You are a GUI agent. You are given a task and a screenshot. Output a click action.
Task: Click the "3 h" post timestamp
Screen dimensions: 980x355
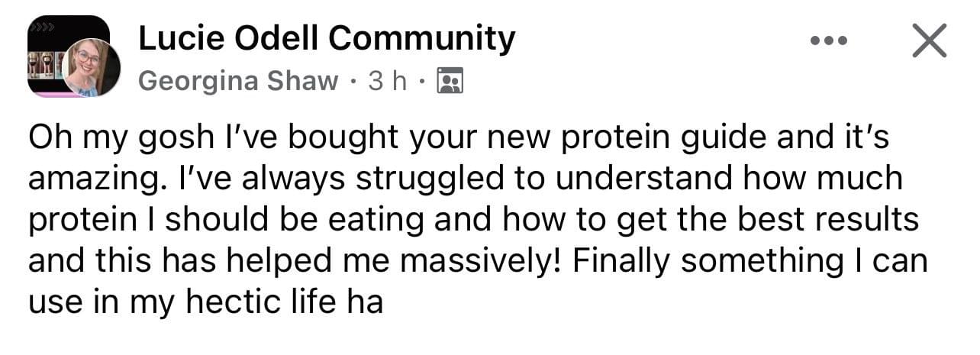coord(388,81)
